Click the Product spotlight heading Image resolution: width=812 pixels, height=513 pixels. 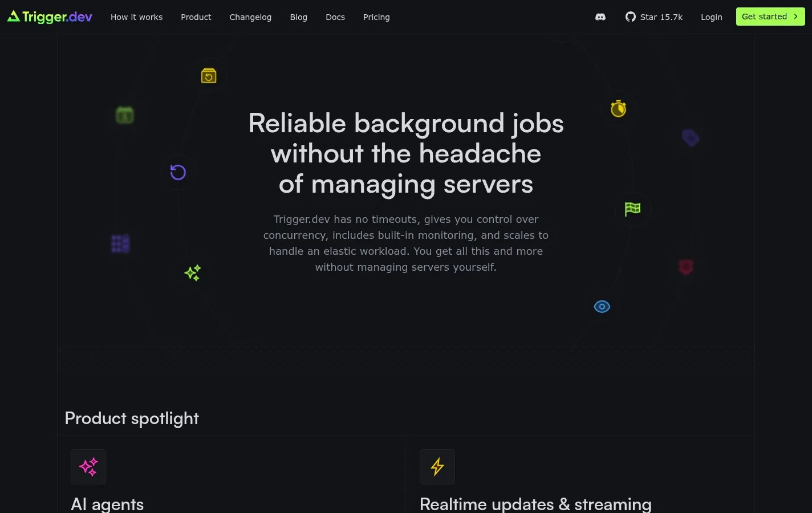pyautogui.click(x=132, y=418)
